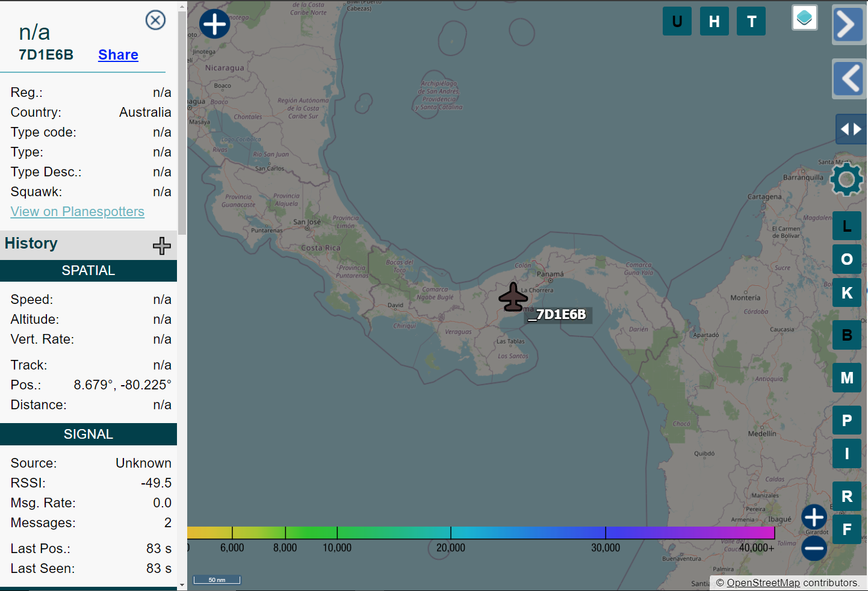868x591 pixels.
Task: Click the RSSI value -49.5
Action: pos(157,483)
